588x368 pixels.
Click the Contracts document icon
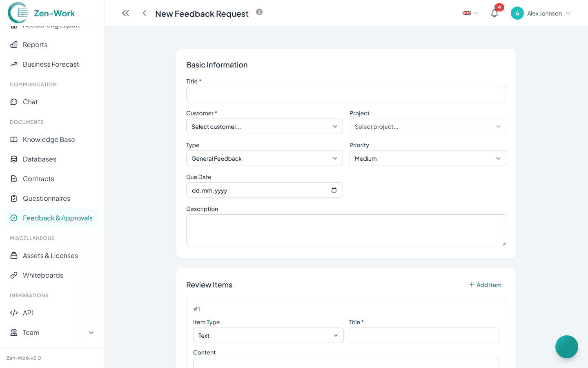(14, 179)
